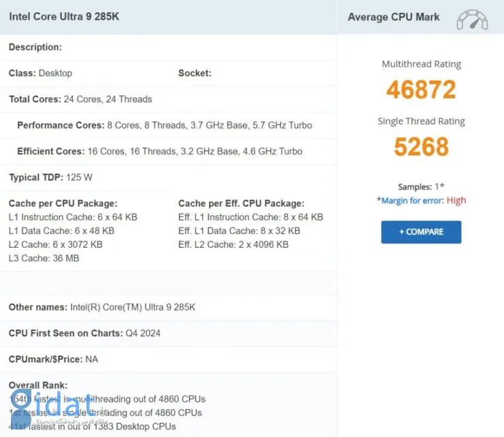Select Eff. L1 Instruction Cache: 8 x 64 KB
Viewport: 504px width, 437px height.
click(x=251, y=217)
